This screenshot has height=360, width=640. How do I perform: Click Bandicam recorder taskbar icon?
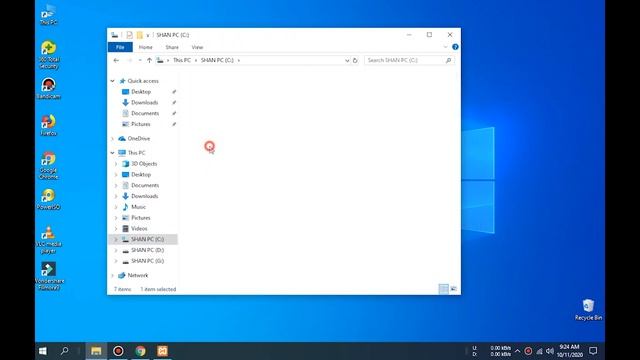[118, 351]
